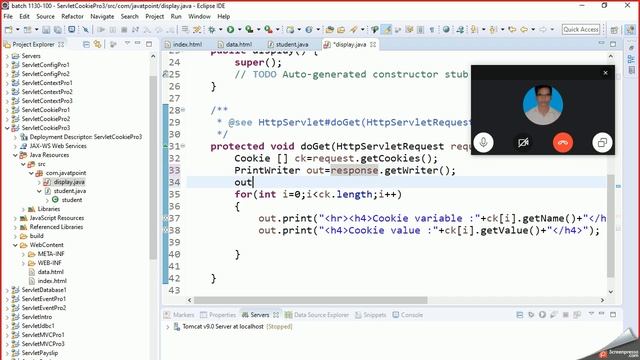Click the editor vertical scrollbar thumb
Screen dimensions: 640x360
pyautogui.click(x=611, y=226)
